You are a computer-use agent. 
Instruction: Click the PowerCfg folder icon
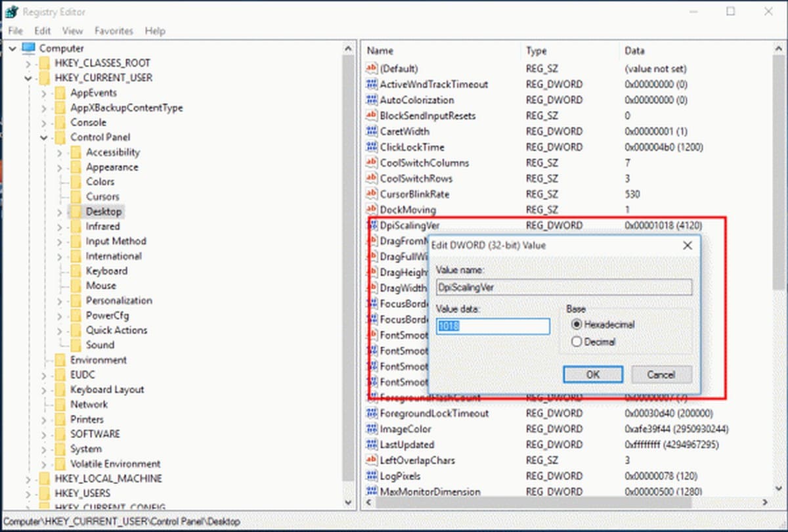coord(76,315)
